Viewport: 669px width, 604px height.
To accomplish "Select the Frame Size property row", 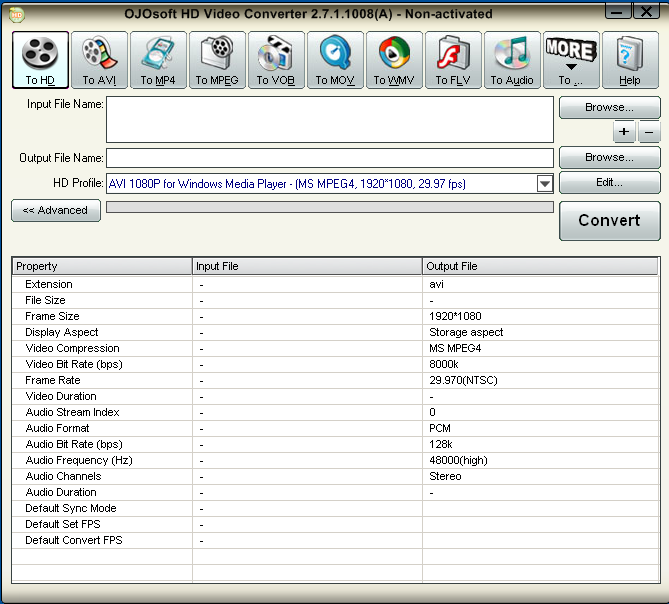I will 335,317.
